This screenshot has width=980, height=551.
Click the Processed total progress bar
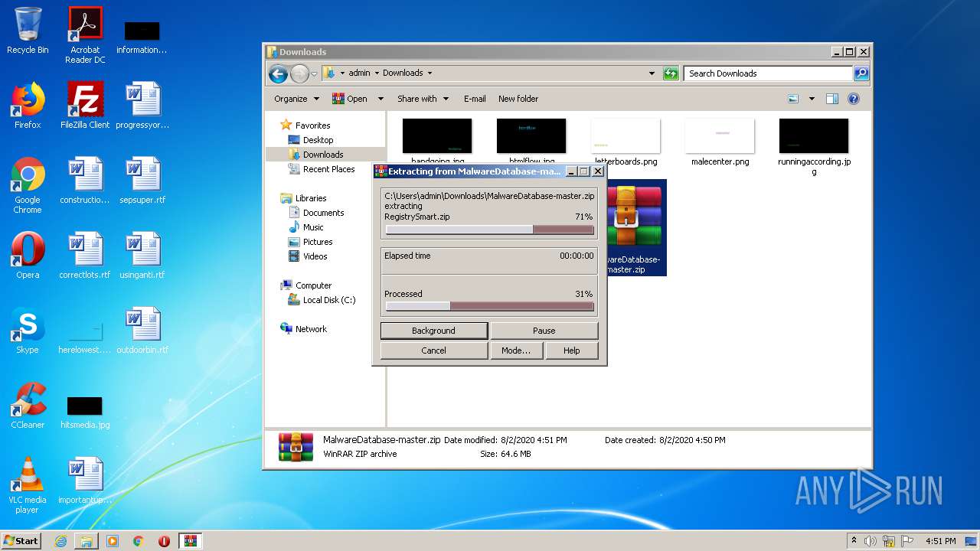(x=490, y=306)
